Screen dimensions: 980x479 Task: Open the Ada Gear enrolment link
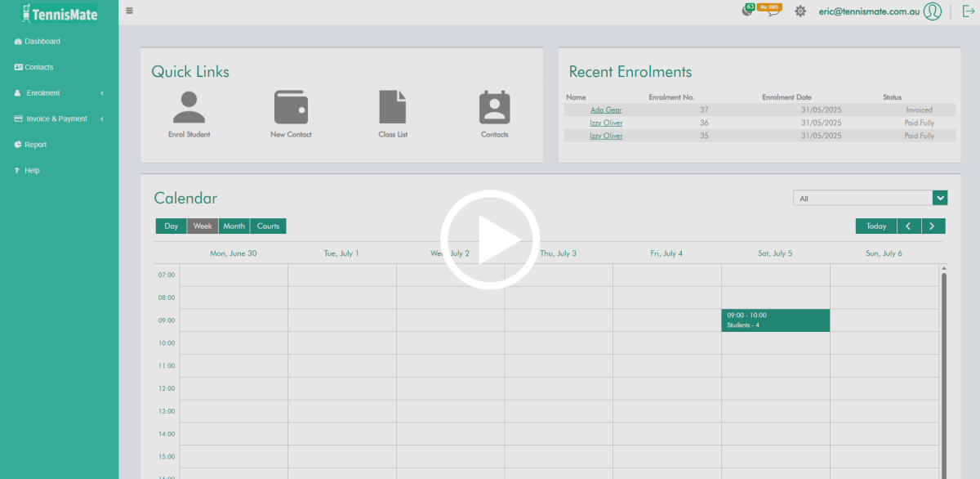pyautogui.click(x=606, y=110)
